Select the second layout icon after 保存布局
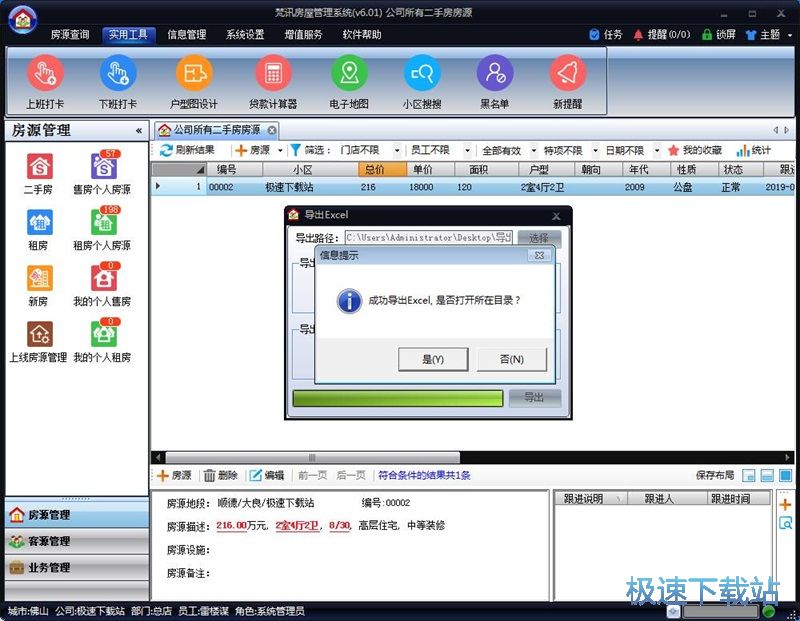 (767, 476)
